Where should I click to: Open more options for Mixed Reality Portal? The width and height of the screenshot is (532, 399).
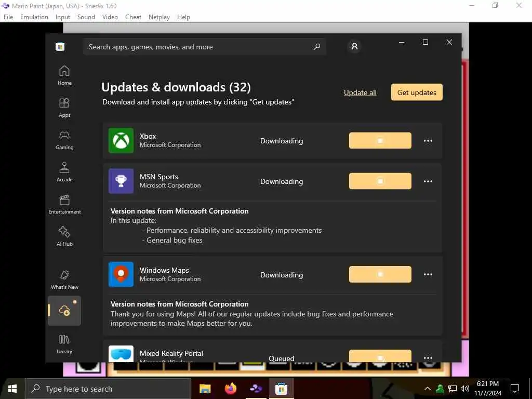point(428,357)
